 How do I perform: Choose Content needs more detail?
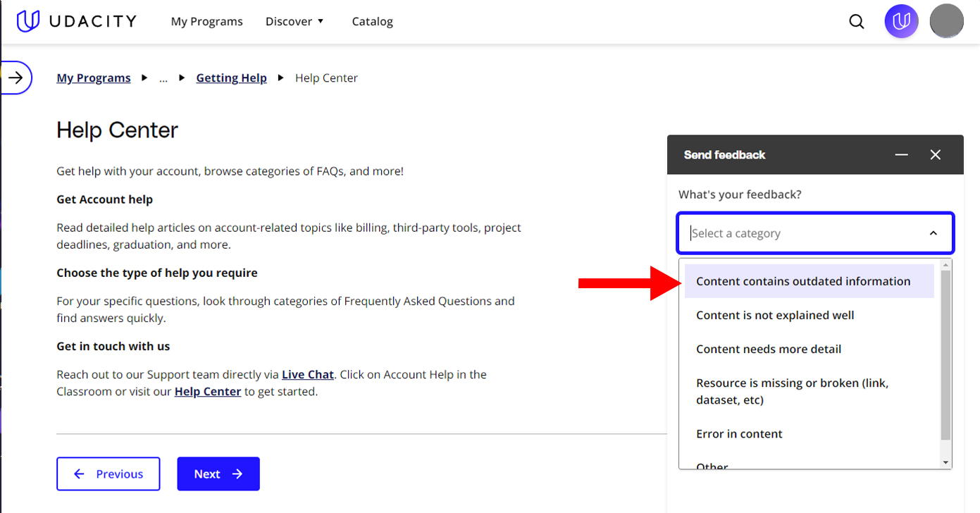coord(810,349)
